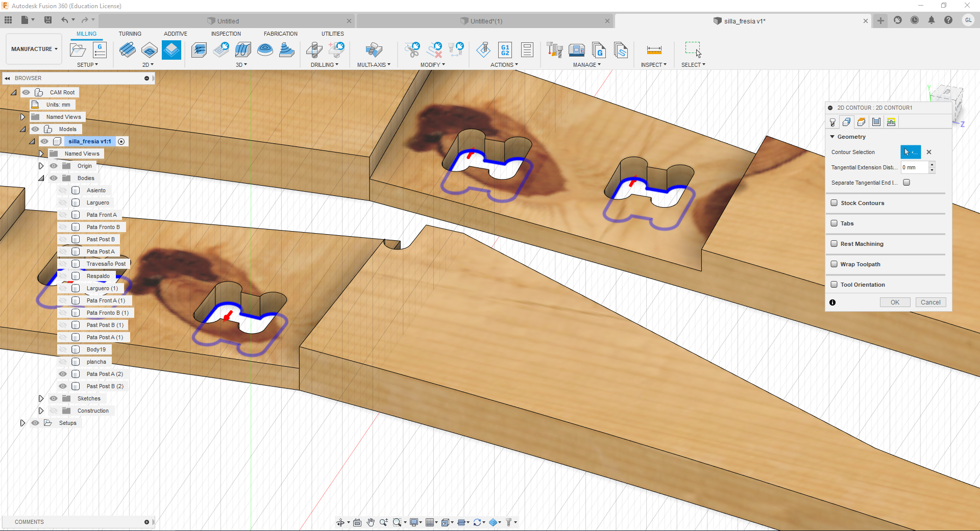Click OK in 2D Contour dialog
The height and width of the screenshot is (531, 980).
click(x=895, y=302)
